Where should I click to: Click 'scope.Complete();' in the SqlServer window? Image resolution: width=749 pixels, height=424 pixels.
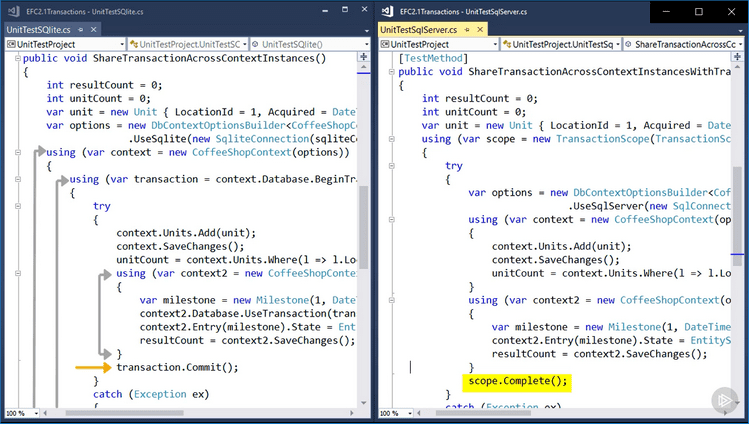pos(518,381)
